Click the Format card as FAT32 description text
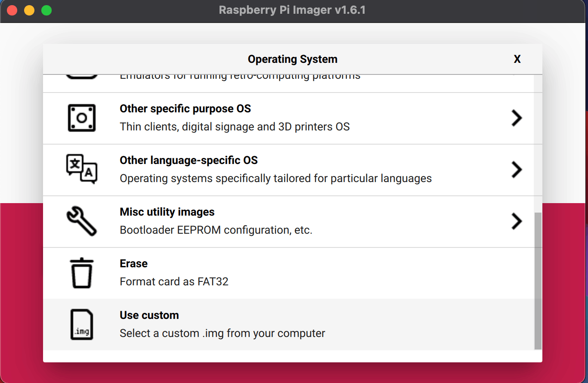Screen dimensions: 588x383 click(174, 281)
